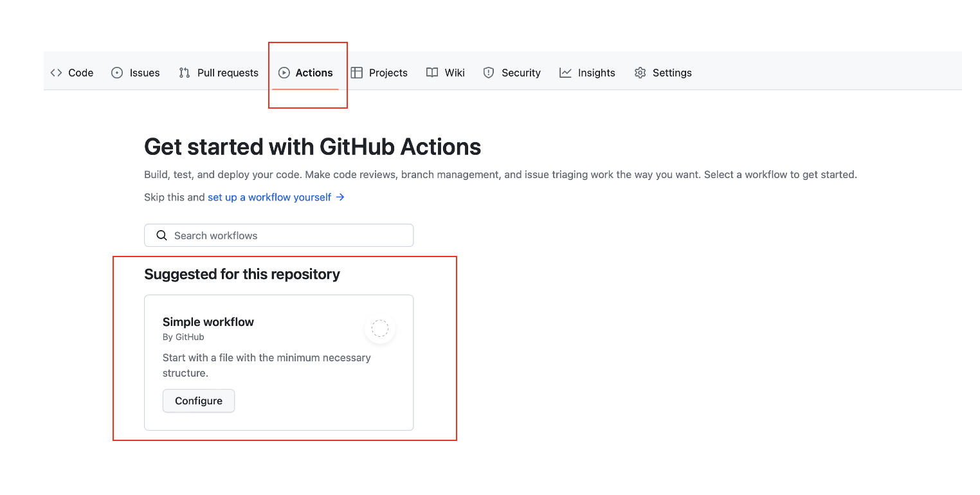Click the Code angle-brackets icon
Viewport: 980px width, 495px height.
click(x=56, y=73)
